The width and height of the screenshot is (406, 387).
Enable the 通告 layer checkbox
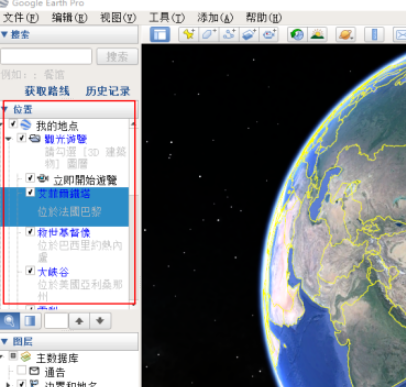pos(22,370)
